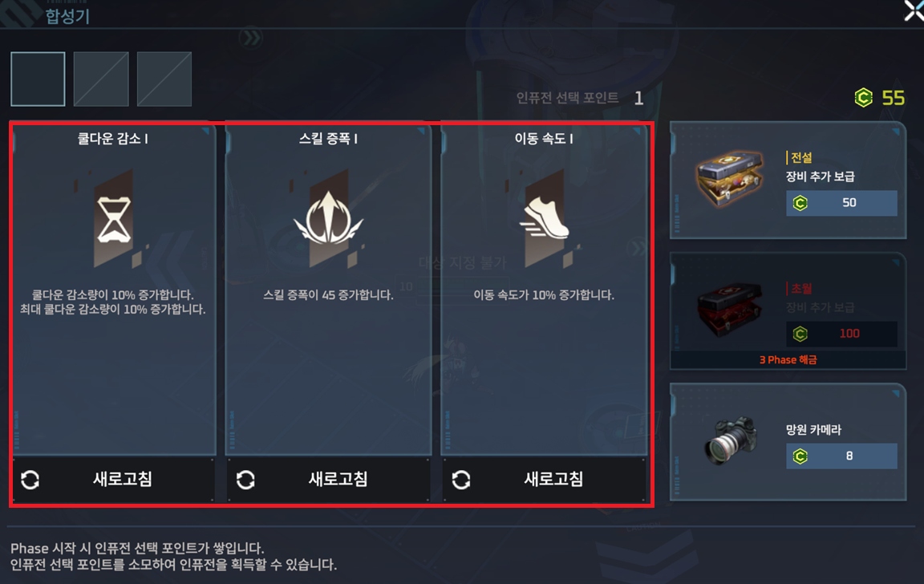Purchase 망원 카메라 for 8 credits

point(841,456)
